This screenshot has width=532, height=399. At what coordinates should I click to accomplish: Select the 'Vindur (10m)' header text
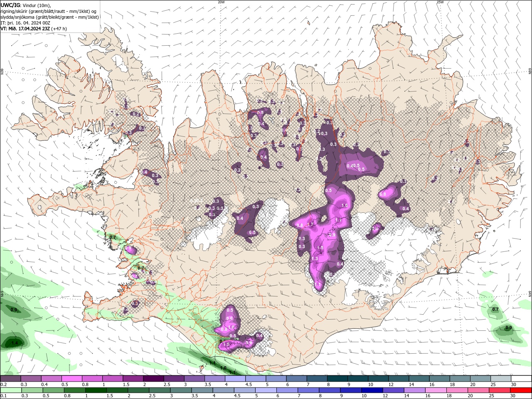pos(37,5)
